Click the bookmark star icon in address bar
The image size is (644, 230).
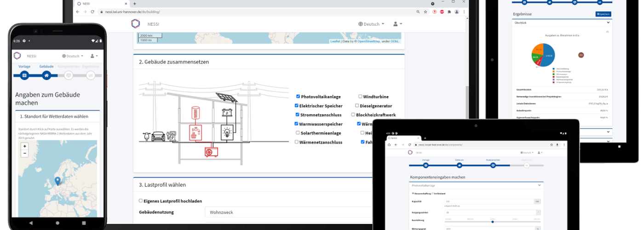pyautogui.click(x=425, y=11)
